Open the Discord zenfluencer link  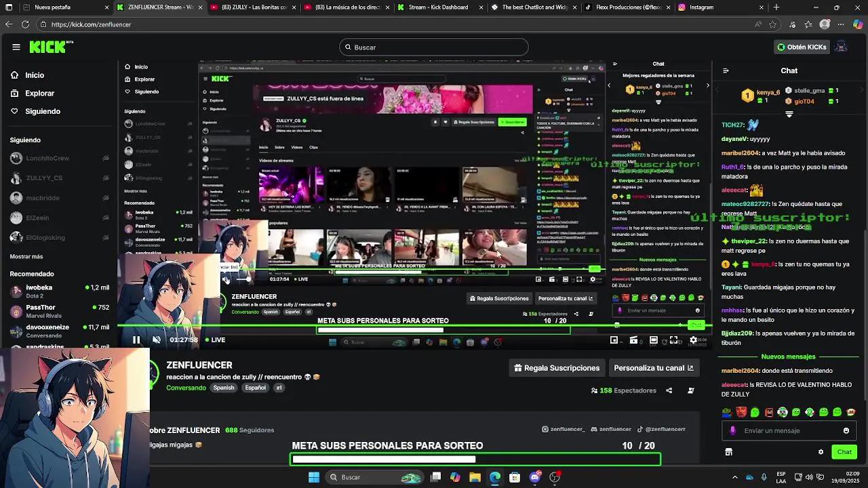[x=611, y=429]
